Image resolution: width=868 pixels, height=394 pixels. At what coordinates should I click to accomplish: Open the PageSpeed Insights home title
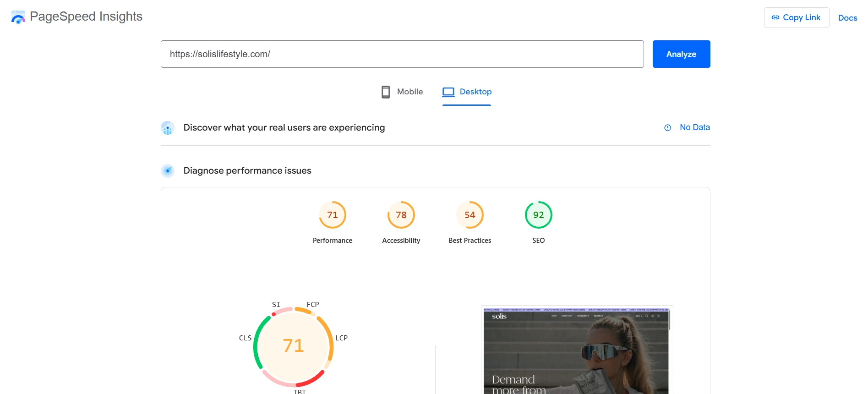point(86,16)
